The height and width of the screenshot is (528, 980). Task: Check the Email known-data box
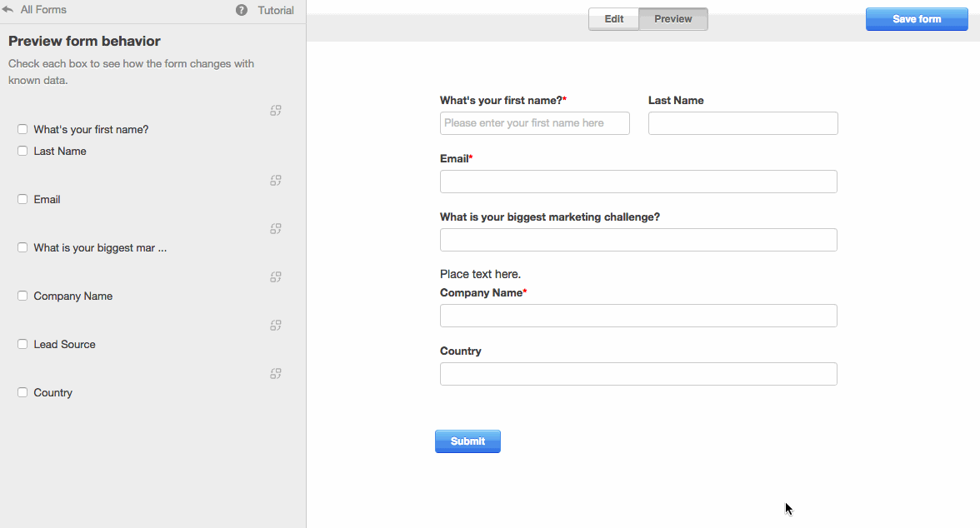coord(22,199)
